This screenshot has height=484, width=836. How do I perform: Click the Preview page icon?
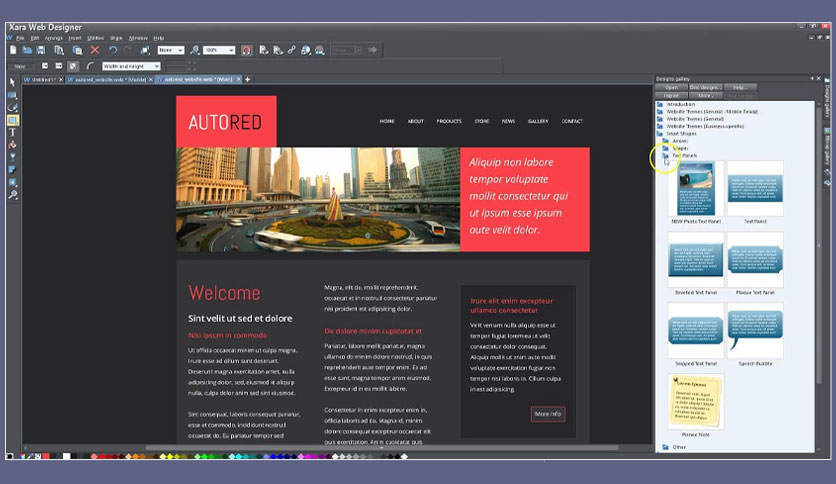pos(263,50)
